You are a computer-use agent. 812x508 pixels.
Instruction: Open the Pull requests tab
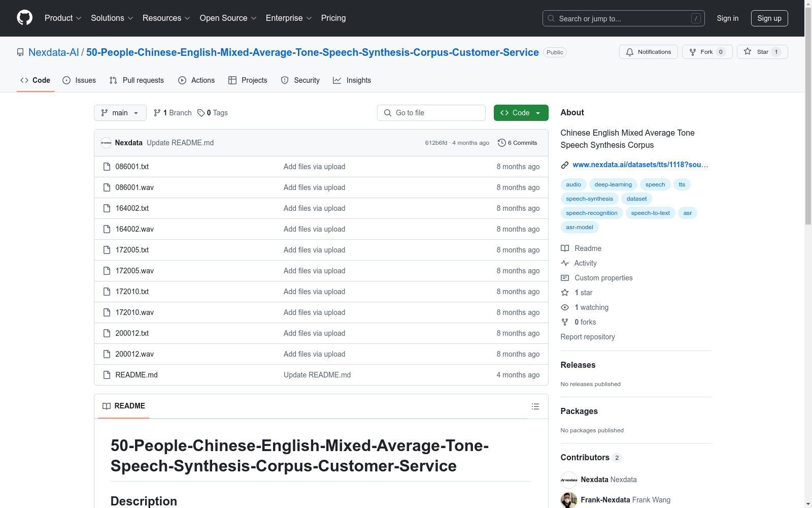click(x=137, y=80)
